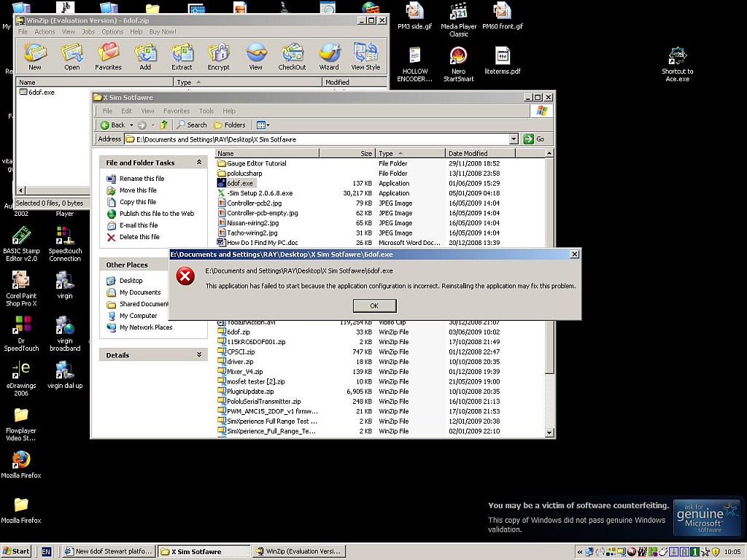Screen dimensions: 747x560
Task: Click the EN language indicator
Action: 46,551
